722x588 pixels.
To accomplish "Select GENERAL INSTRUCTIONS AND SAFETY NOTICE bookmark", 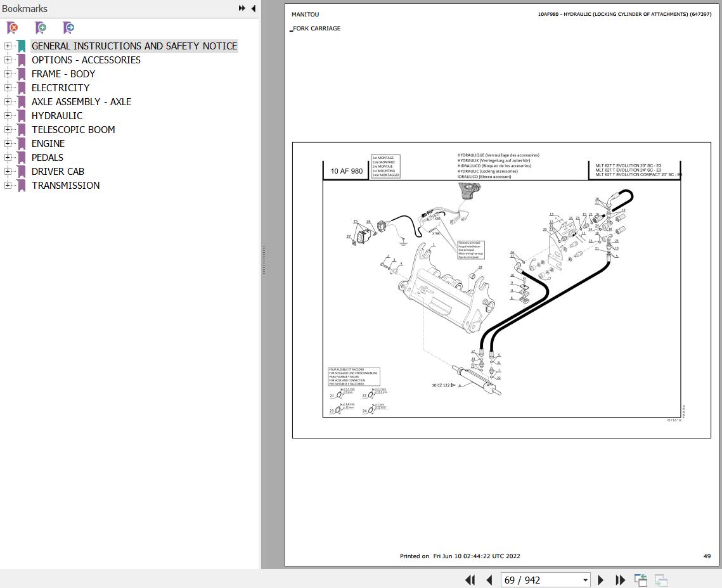I will click(x=134, y=46).
